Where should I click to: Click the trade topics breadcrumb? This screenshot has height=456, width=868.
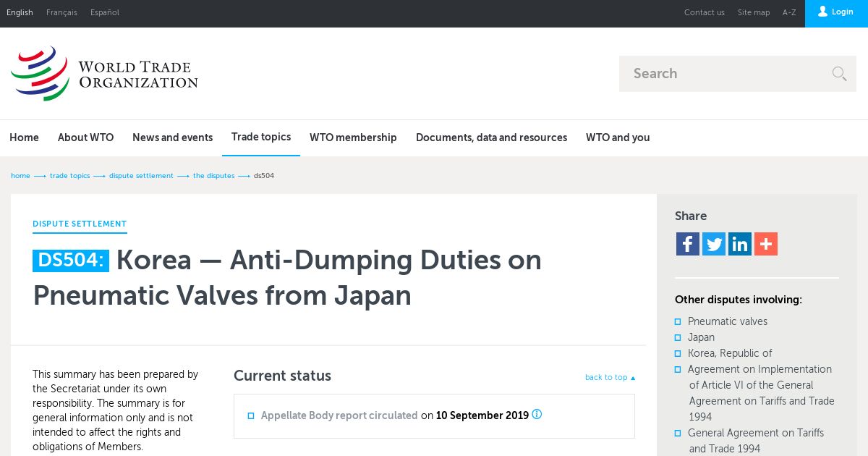[x=69, y=176]
